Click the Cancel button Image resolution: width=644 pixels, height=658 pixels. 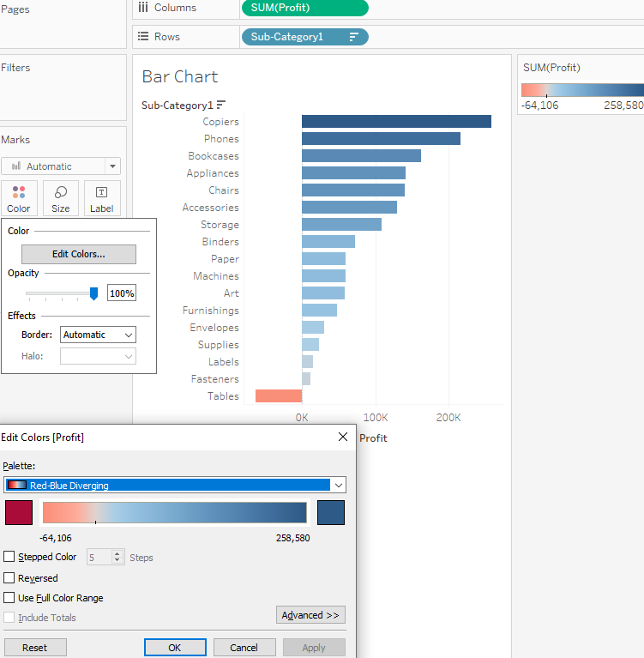pos(244,648)
